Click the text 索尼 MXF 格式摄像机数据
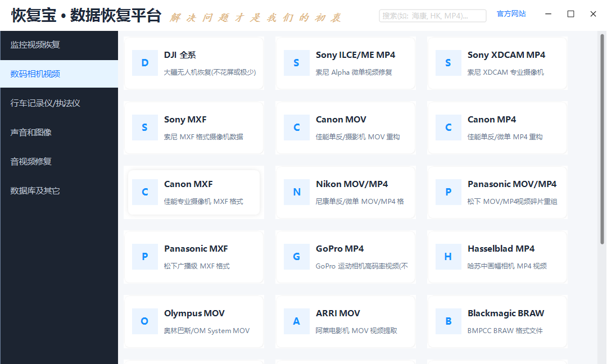This screenshot has height=364, width=607. coord(203,137)
